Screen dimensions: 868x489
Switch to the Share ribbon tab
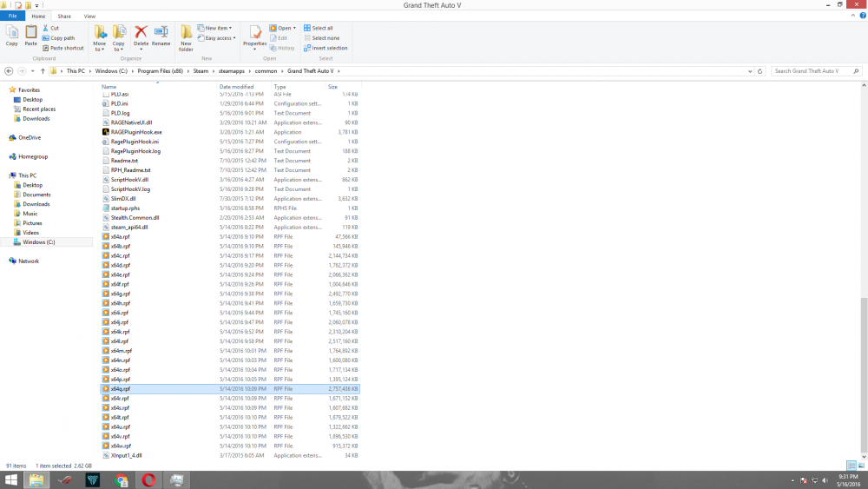point(64,16)
